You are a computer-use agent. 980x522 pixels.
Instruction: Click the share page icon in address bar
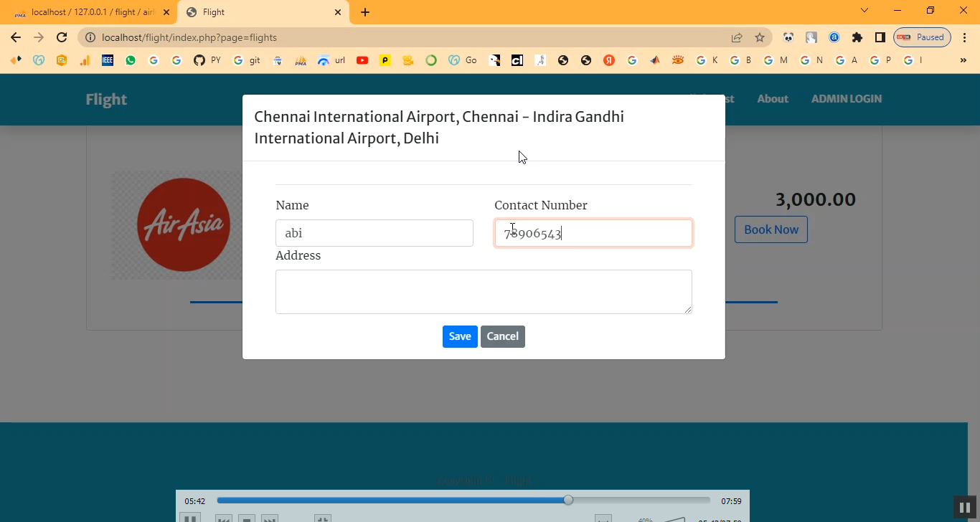737,37
